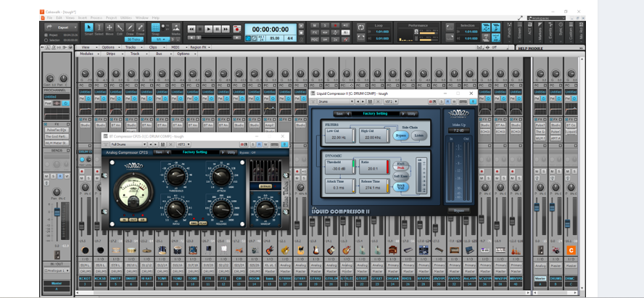Viewport: 644px width, 298px height.
Task: Select the Smart tool
Action: pos(88,29)
